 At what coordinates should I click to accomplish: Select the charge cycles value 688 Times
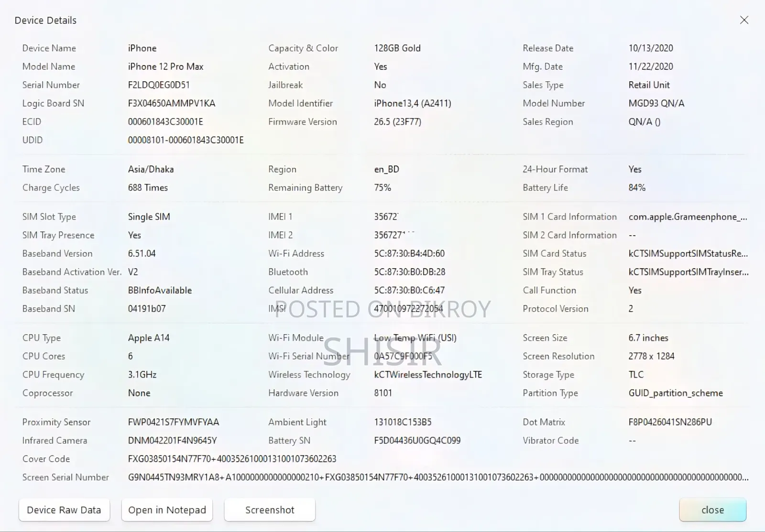click(x=148, y=188)
